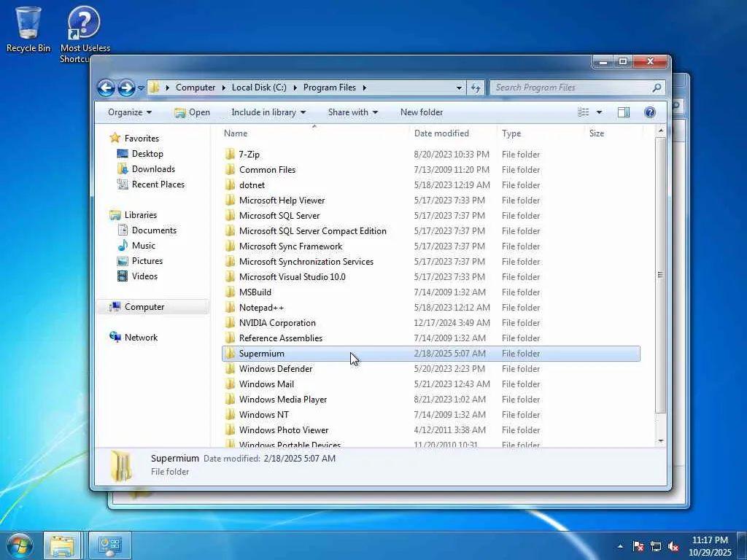Select the Common Files folder icon
Screen dimensions: 747x560
[230, 169]
